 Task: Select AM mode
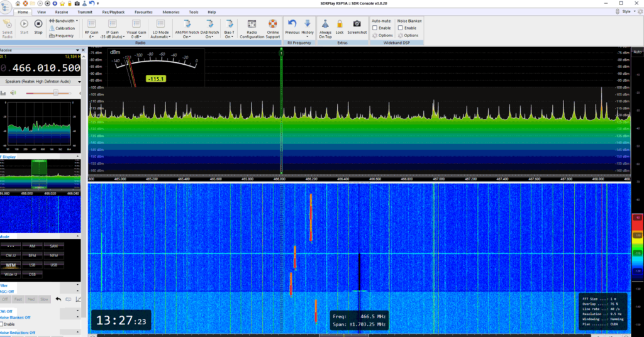[32, 246]
